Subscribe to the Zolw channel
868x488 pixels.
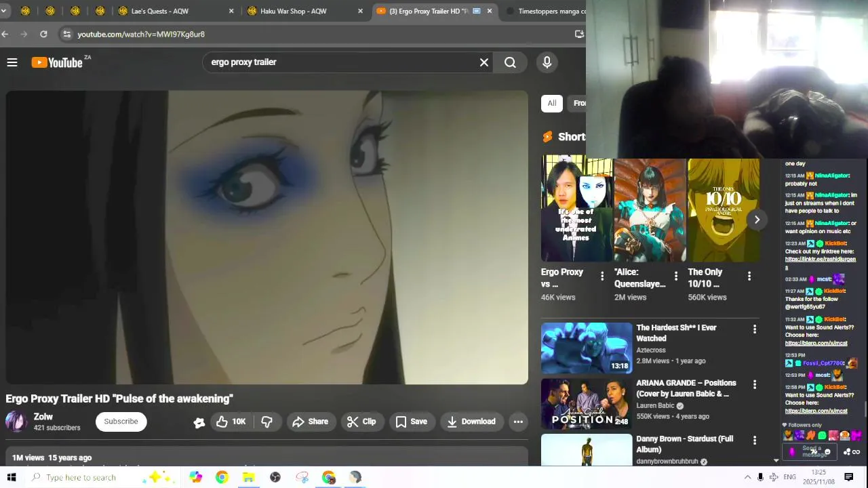[x=121, y=422]
